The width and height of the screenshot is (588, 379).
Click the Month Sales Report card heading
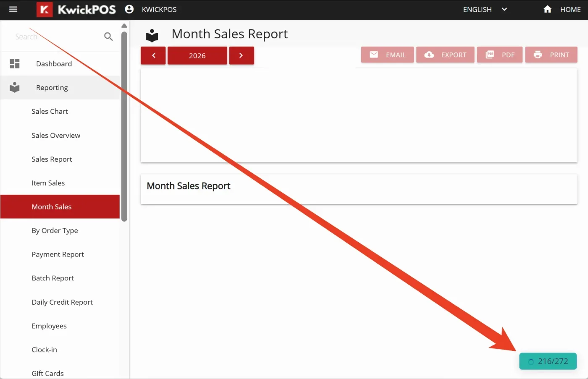tap(189, 186)
